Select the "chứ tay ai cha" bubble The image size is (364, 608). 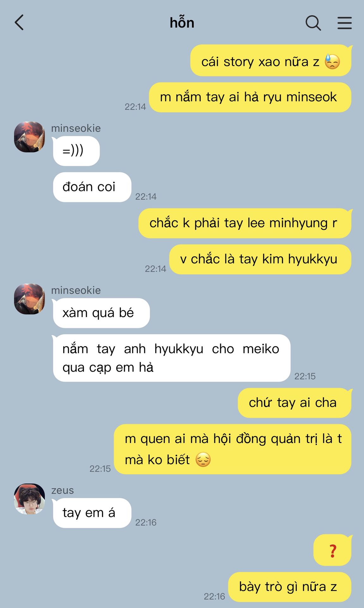point(294,403)
